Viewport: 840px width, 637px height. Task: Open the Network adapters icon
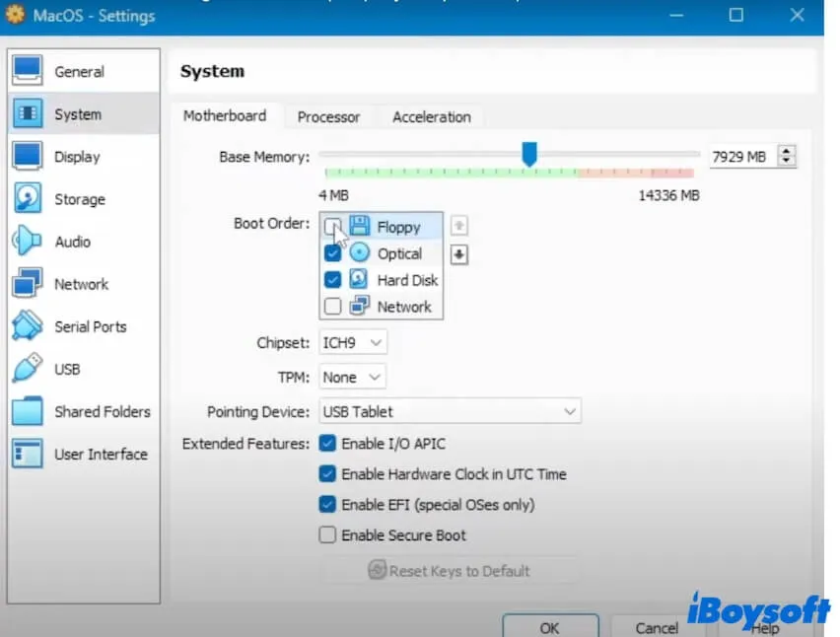[x=27, y=284]
